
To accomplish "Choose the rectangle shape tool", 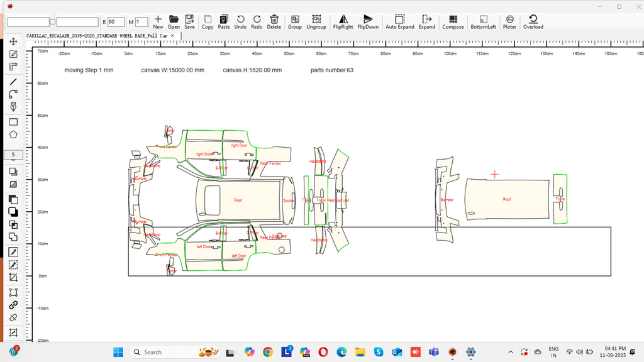I will [x=13, y=122].
